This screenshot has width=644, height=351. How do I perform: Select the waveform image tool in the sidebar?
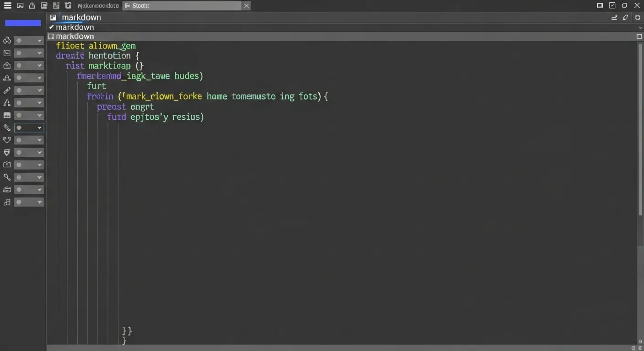(x=7, y=115)
